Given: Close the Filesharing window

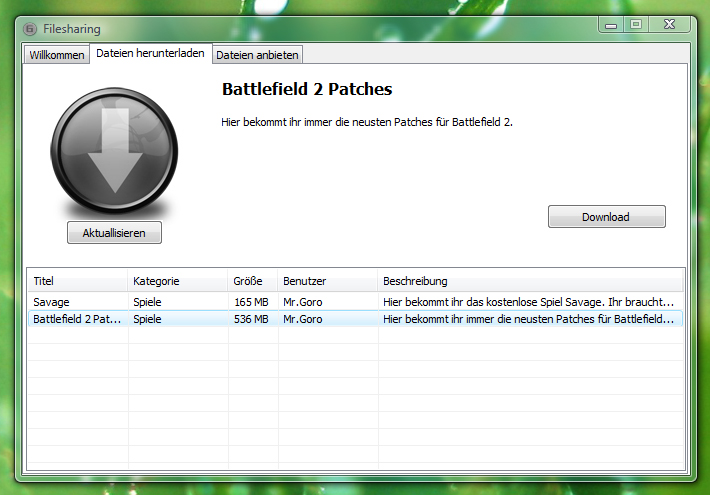Looking at the screenshot, I should point(669,24).
